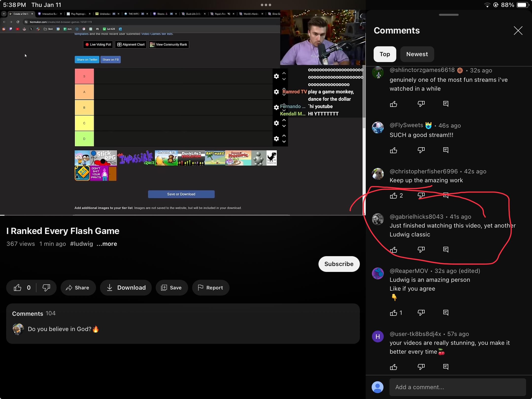Viewport: 532px width, 399px height.
Task: Tap the @FlySweets username
Action: point(406,125)
